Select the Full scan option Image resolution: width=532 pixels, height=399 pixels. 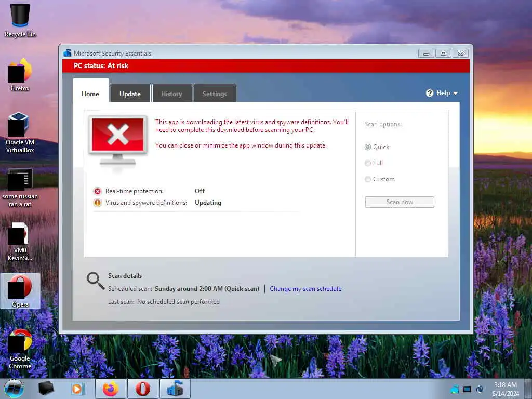[367, 163]
